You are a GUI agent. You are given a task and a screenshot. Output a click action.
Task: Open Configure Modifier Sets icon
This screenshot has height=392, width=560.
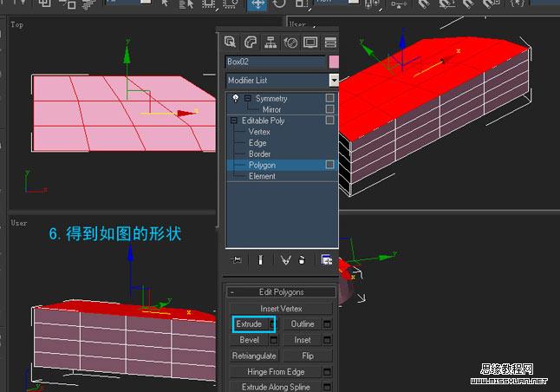(x=327, y=260)
